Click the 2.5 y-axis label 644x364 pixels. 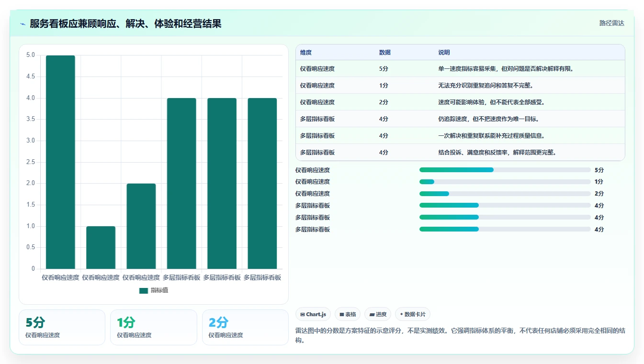tap(30, 162)
